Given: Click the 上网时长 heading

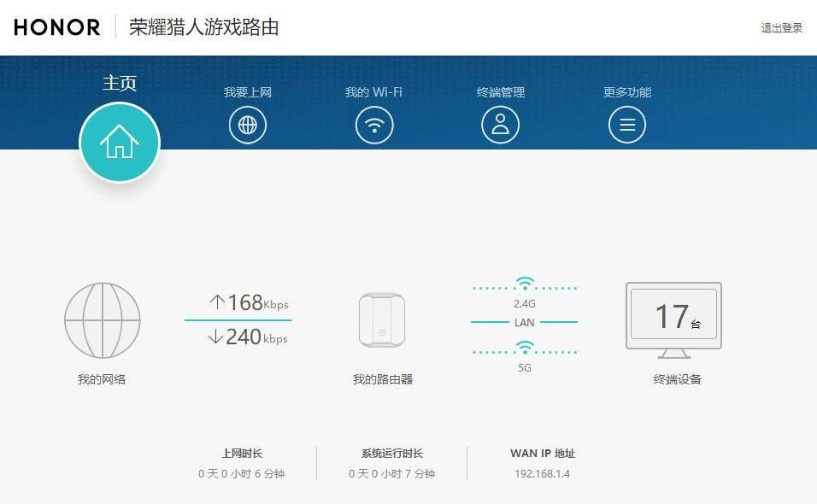Looking at the screenshot, I should click(242, 454).
